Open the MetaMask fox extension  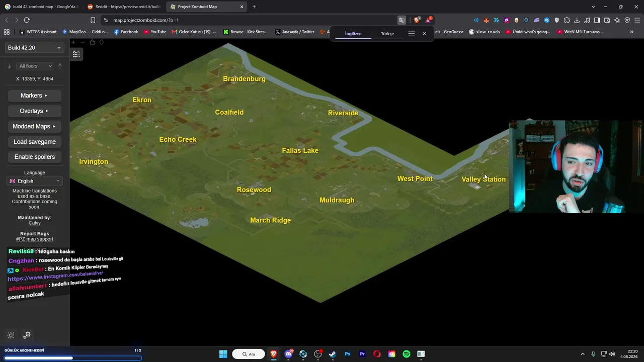(486, 20)
